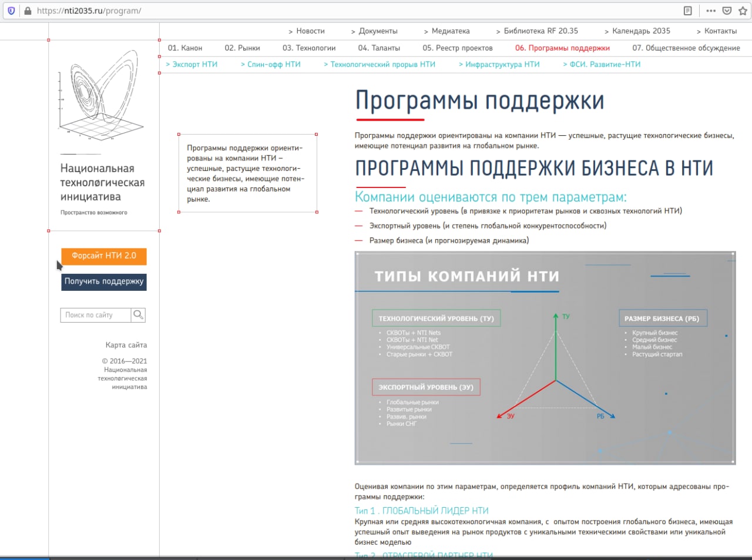The width and height of the screenshot is (752, 560).
Task: Open the Медиатека link
Action: (451, 31)
